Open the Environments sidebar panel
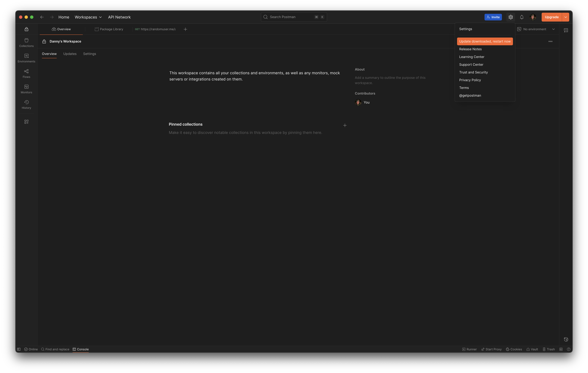The width and height of the screenshot is (588, 373). pyautogui.click(x=26, y=58)
